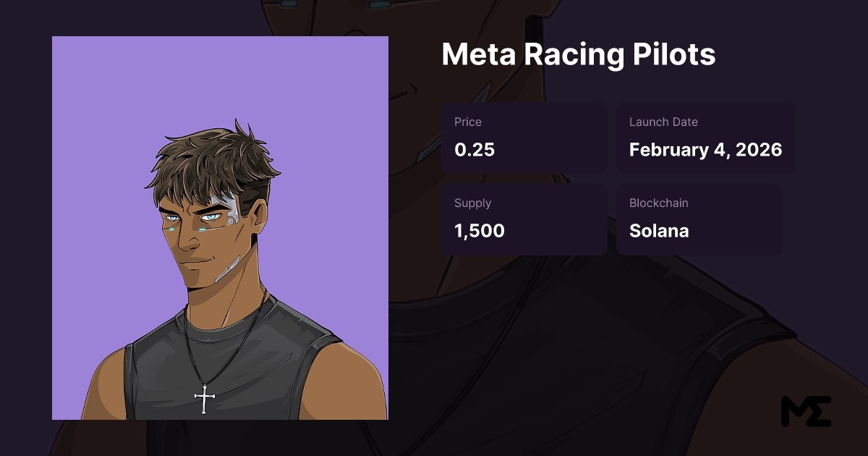Click the Meta Racing Pilots title

coord(579,54)
